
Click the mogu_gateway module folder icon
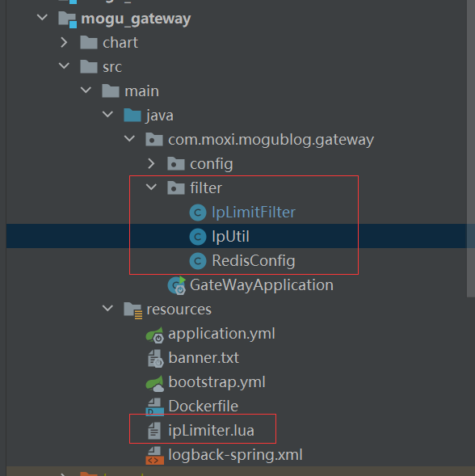67,19
